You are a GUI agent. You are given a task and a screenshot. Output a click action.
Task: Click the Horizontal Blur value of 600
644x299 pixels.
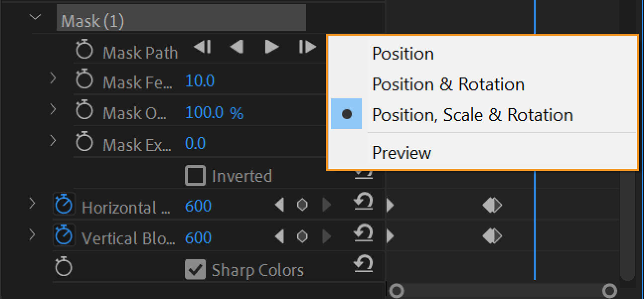coord(197,205)
